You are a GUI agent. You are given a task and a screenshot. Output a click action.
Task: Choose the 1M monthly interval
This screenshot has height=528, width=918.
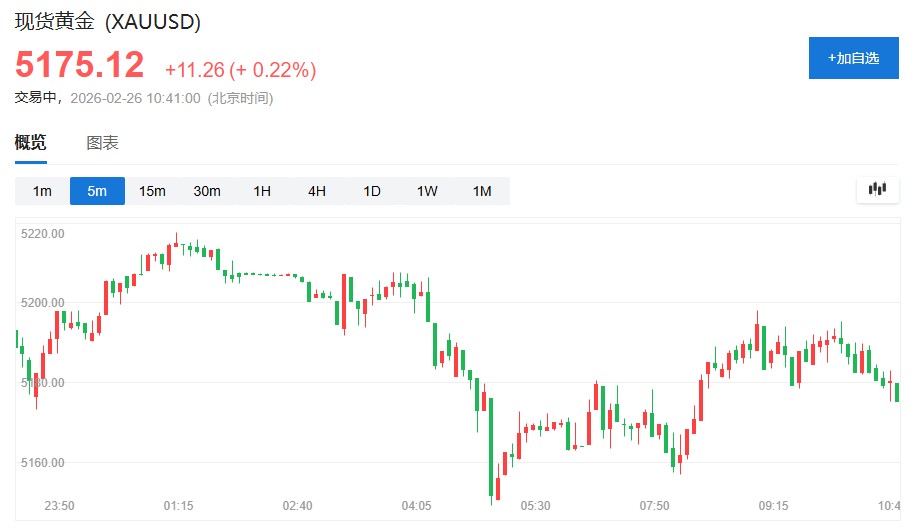pos(482,191)
